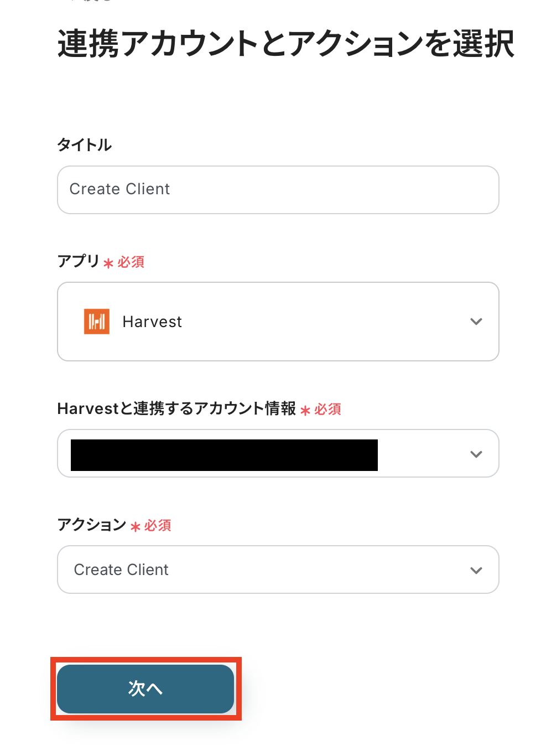Screen dimensions: 541x756
Task: Click the 必須 marker beside the account info label
Action: click(x=328, y=409)
